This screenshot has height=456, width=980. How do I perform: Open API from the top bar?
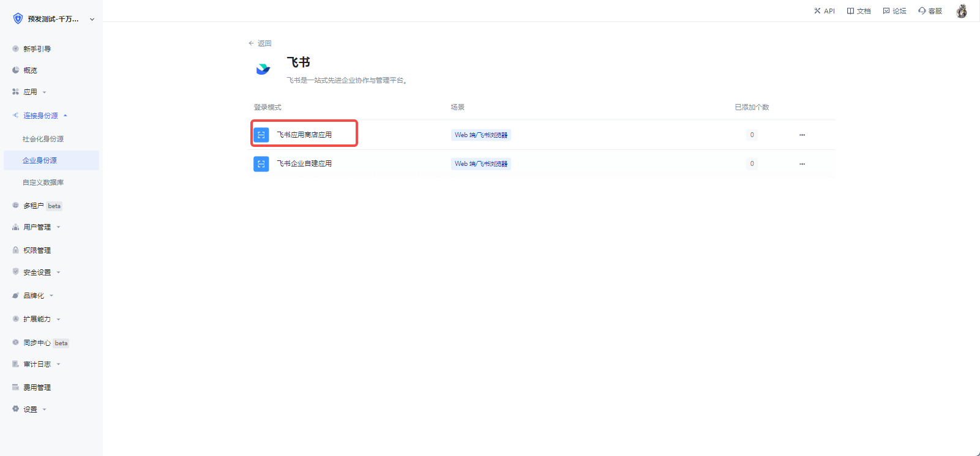click(825, 11)
